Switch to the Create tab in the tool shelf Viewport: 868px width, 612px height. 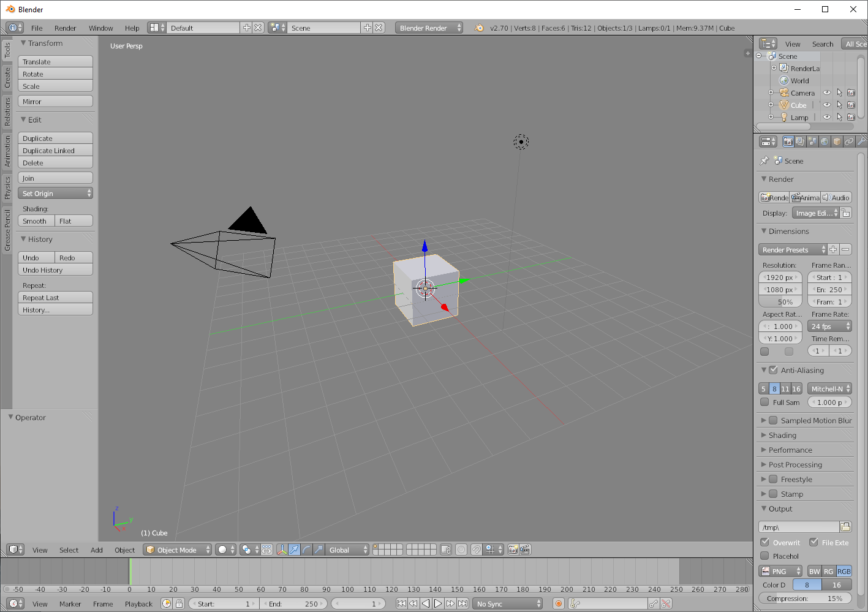pyautogui.click(x=7, y=77)
